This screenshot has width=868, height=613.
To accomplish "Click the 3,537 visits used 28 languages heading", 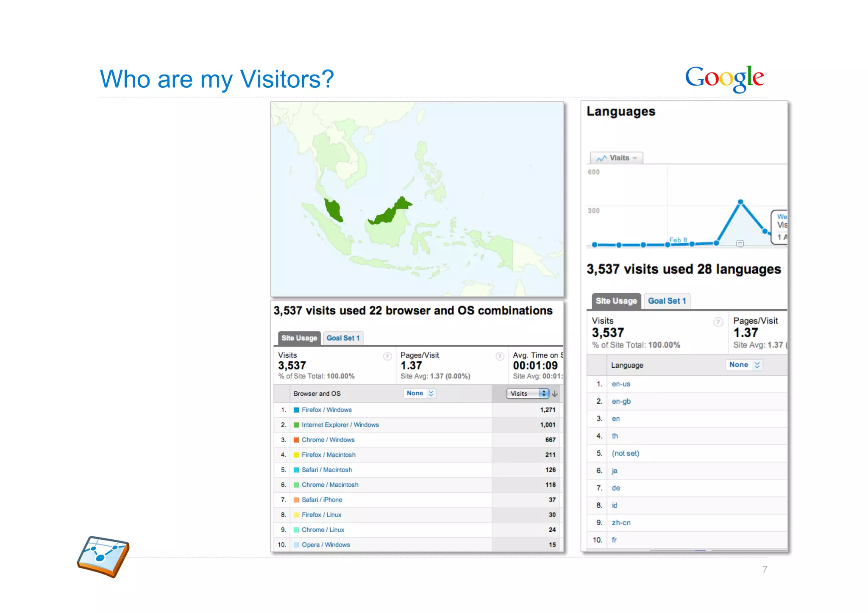I will 684,269.
